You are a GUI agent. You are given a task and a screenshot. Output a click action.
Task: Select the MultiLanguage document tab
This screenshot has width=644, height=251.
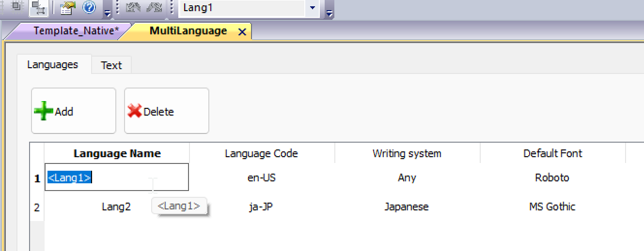(188, 31)
